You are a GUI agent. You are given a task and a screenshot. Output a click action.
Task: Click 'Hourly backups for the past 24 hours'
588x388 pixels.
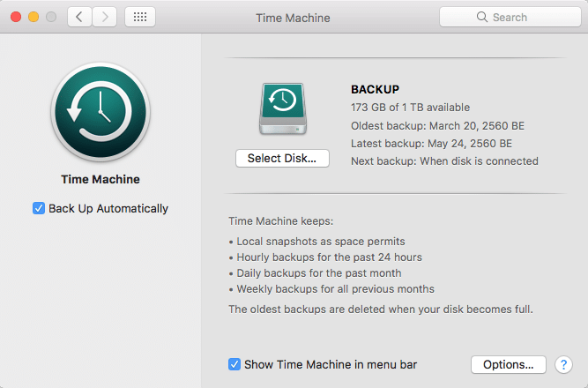325,257
